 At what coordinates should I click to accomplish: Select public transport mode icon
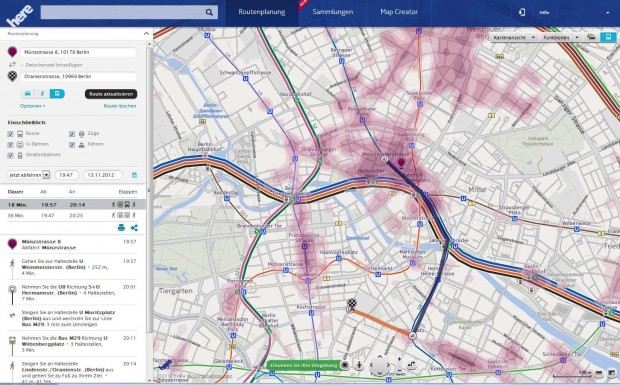(57, 94)
